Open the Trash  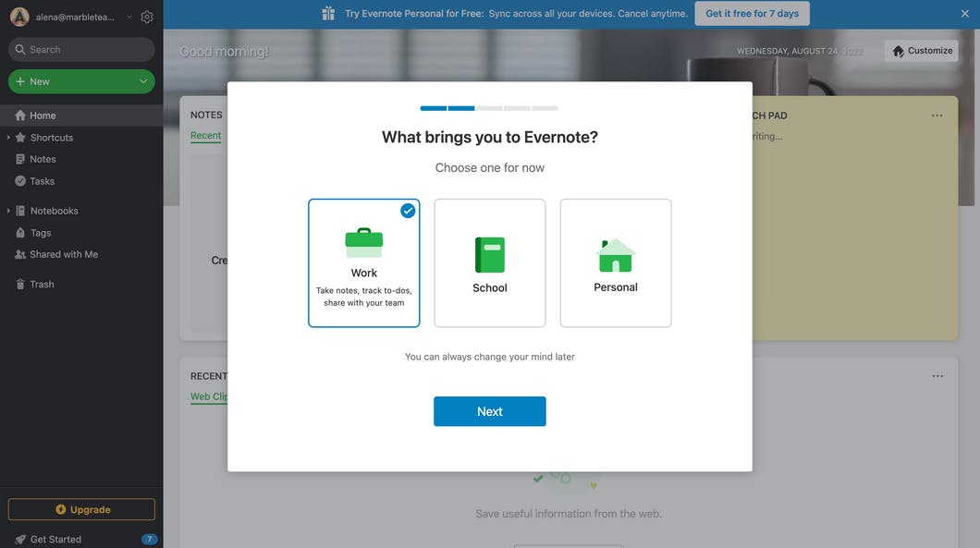point(41,284)
